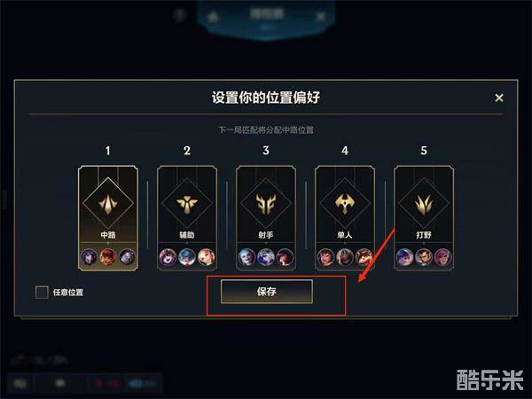
Task: Click the 保存 save button
Action: (267, 292)
